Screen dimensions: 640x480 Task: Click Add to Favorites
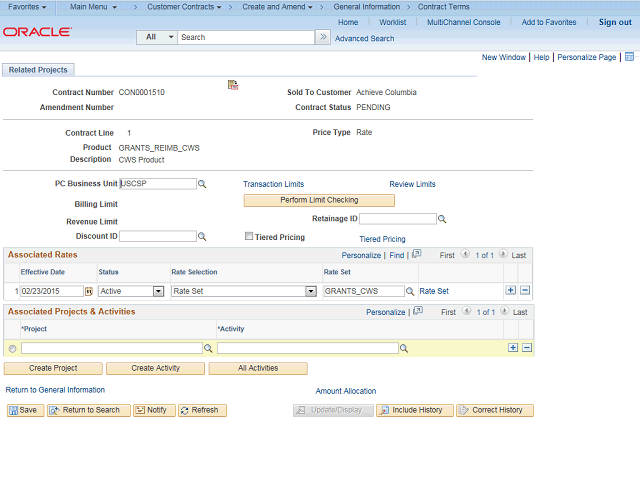click(549, 22)
